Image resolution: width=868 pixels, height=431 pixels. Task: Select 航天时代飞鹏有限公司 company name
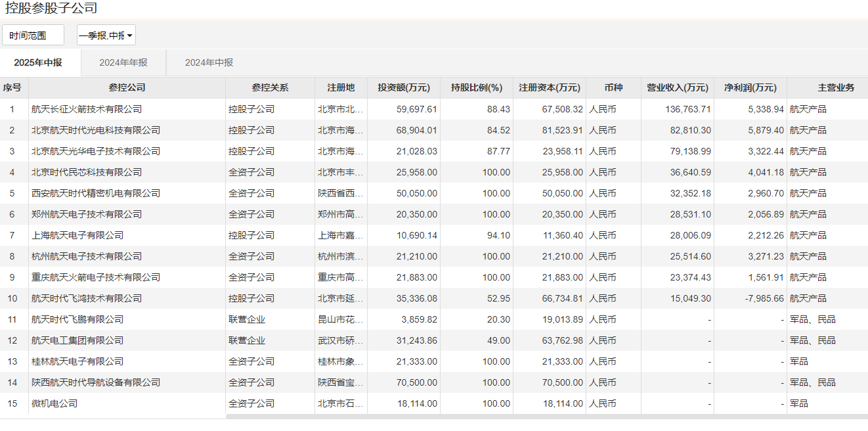pos(77,319)
